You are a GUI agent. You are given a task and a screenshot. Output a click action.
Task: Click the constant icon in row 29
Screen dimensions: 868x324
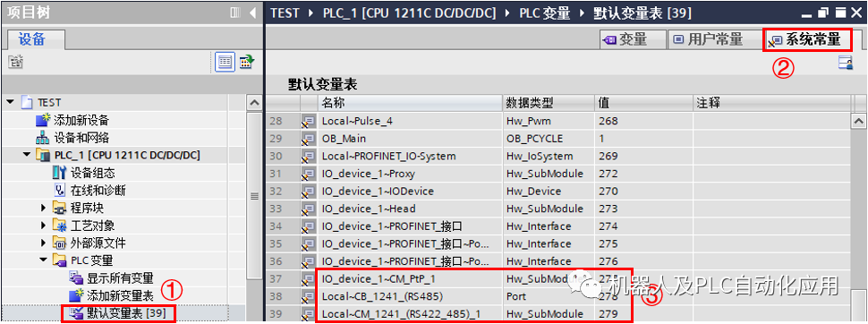tap(309, 139)
